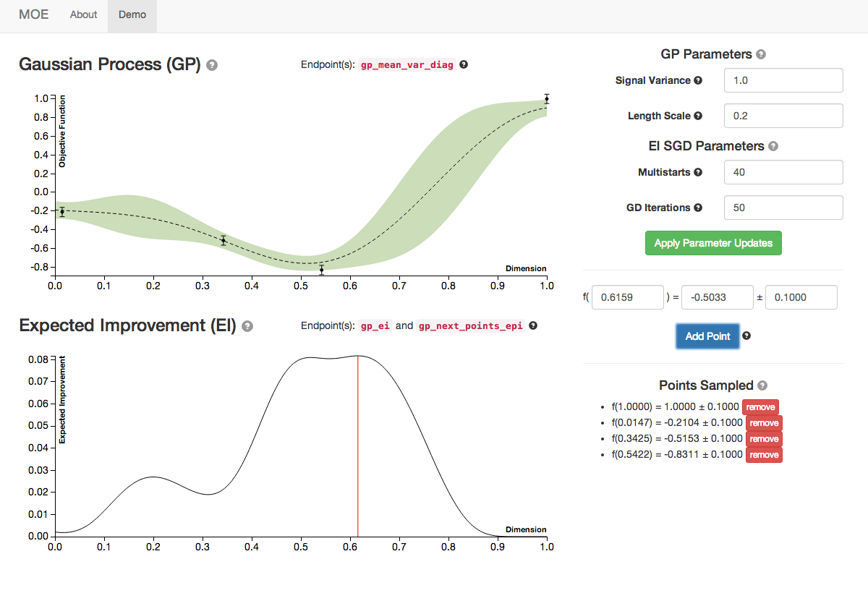Click the gp_next_points_epi endpoint label
This screenshot has height=601, width=868.
coord(470,326)
